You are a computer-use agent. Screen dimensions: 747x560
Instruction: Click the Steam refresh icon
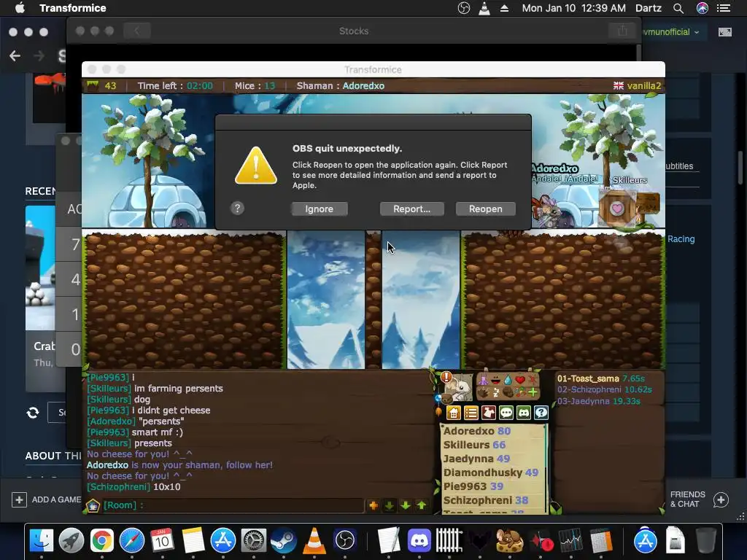click(x=33, y=413)
